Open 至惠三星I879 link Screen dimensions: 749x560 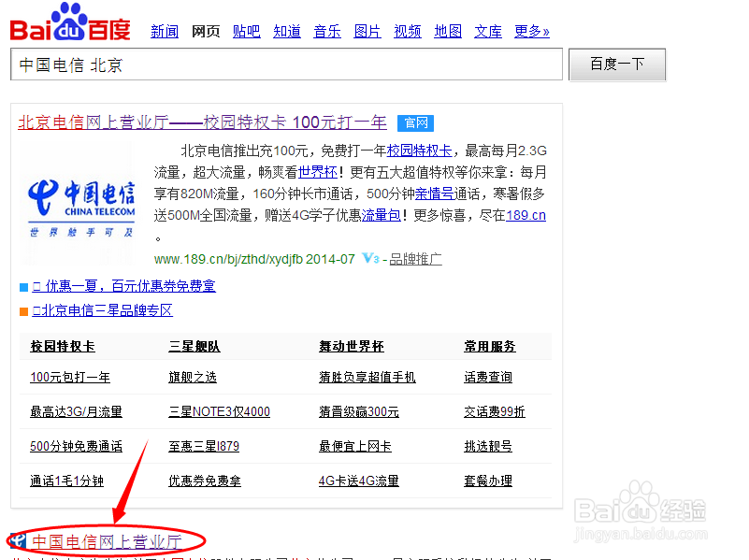pos(204,446)
